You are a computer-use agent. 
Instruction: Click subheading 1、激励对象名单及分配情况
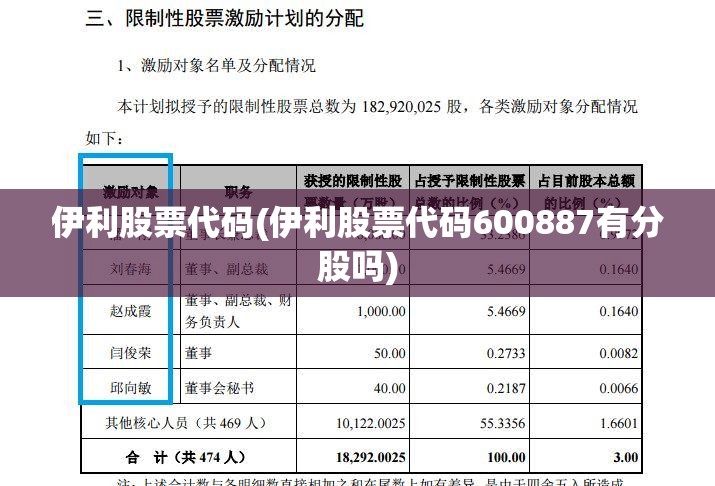pos(216,66)
